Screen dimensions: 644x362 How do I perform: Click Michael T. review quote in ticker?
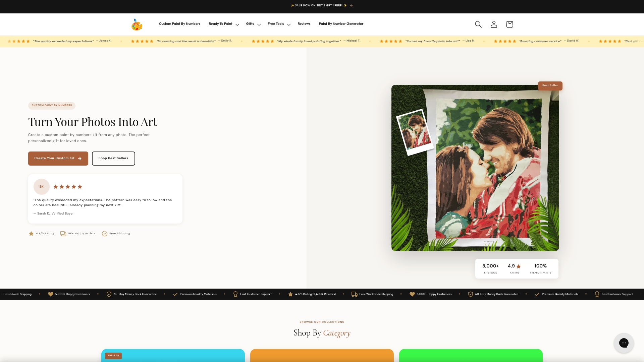point(309,41)
